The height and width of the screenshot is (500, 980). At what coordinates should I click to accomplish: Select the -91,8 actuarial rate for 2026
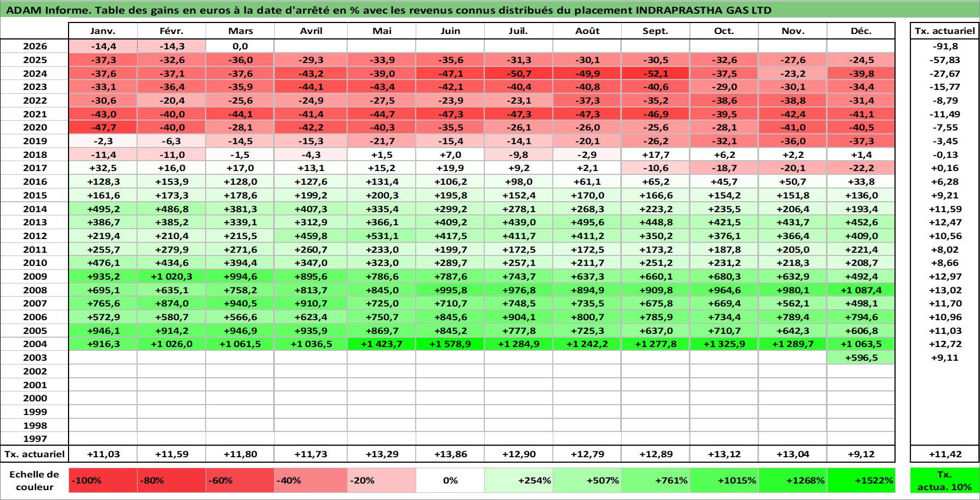[x=945, y=46]
